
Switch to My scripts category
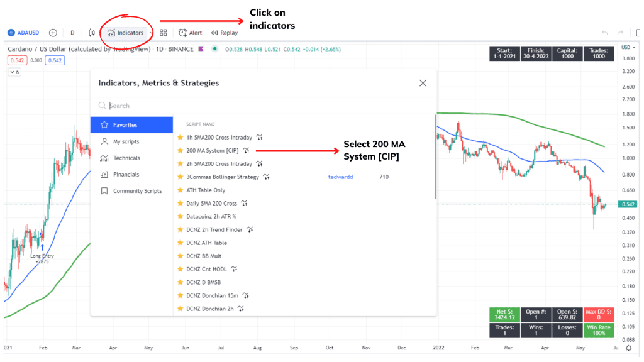click(x=131, y=141)
